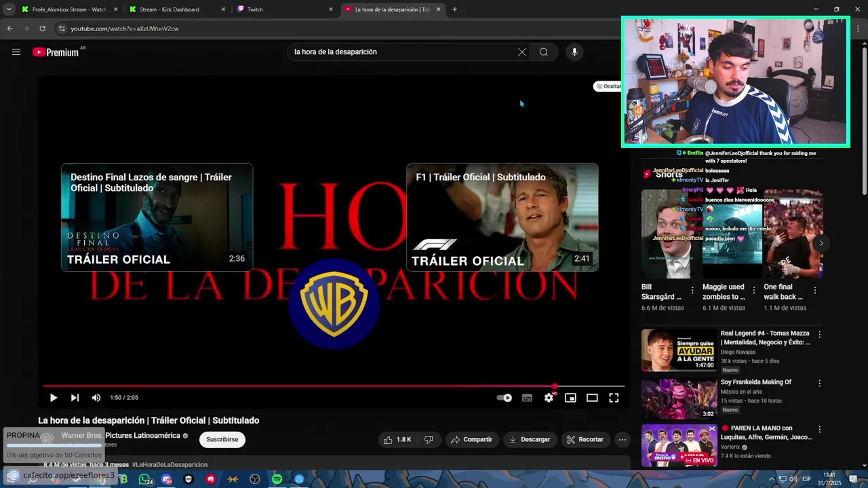Open Destino Final Lazos de sangre trailer card
868x488 pixels.
[157, 217]
